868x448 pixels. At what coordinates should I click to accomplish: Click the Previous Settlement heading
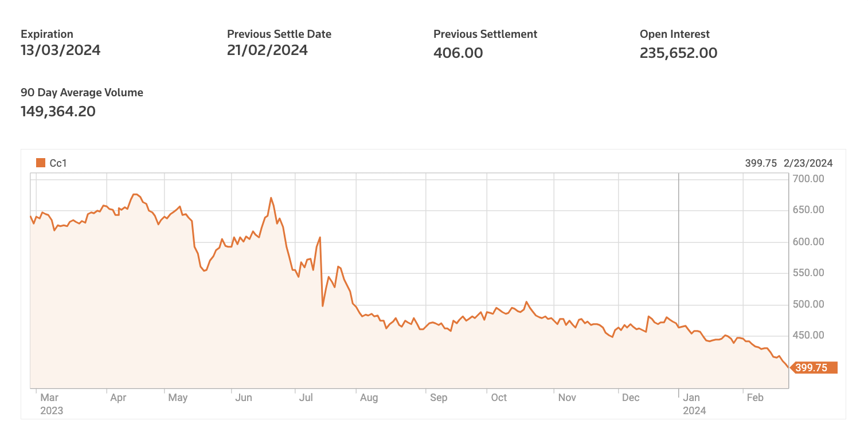pyautogui.click(x=485, y=34)
